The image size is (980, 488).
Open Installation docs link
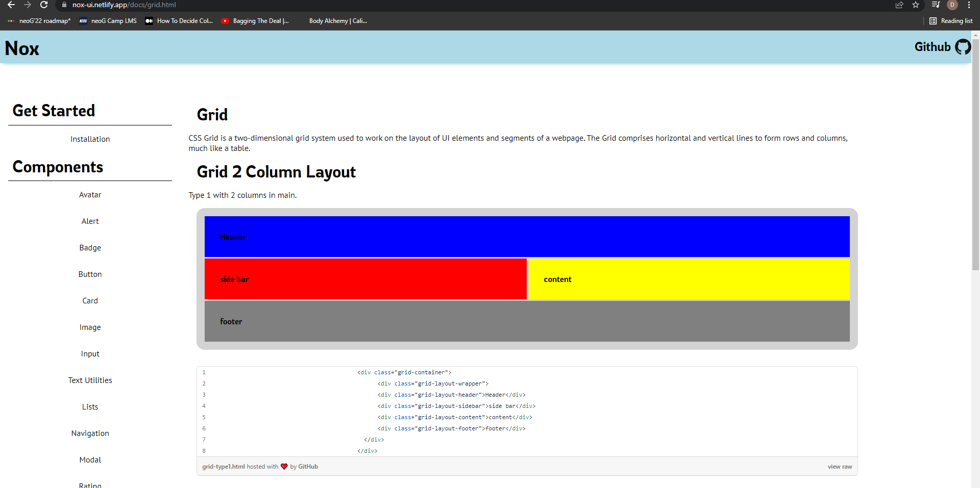pyautogui.click(x=90, y=139)
